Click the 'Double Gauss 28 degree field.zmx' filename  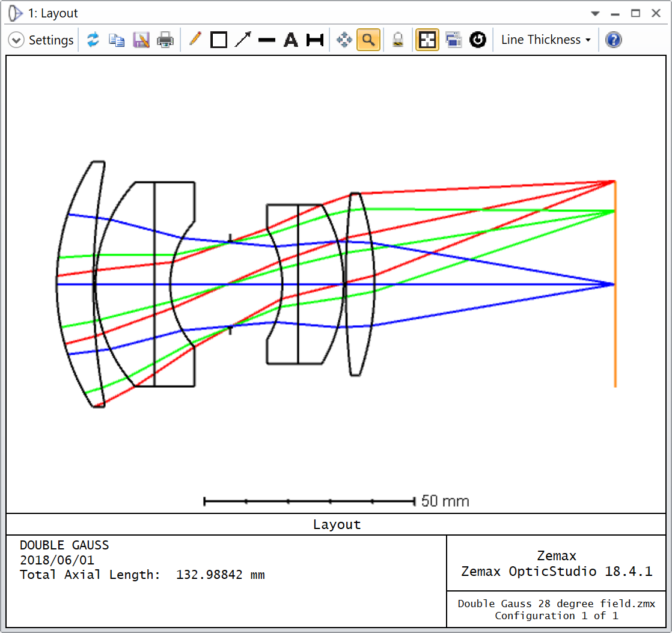[556, 604]
